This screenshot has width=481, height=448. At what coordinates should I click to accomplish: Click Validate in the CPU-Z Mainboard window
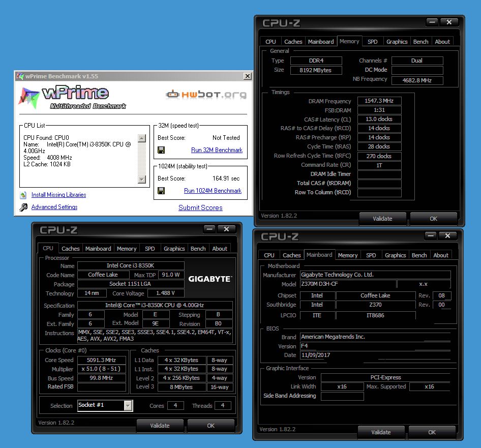coord(381,432)
